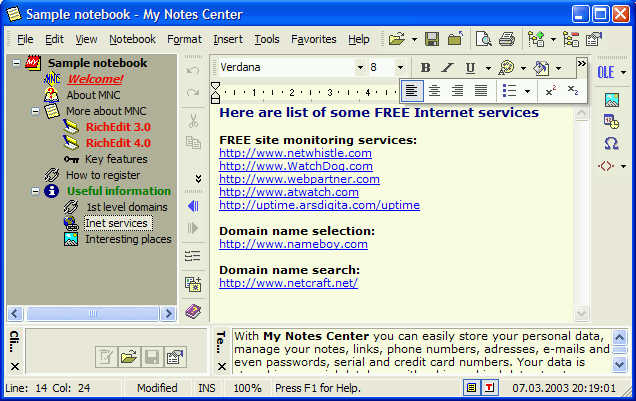Screen dimensions: 636x401
Task: Open the underline style dropdown arrow
Action: coord(488,68)
